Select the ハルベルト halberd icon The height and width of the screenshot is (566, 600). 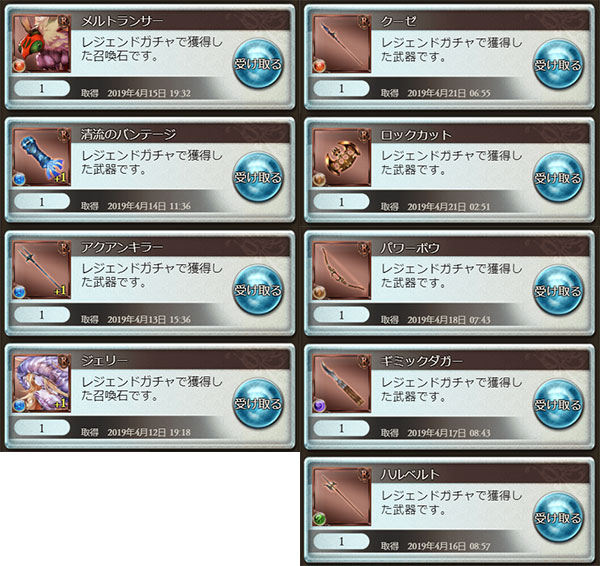coord(342,497)
